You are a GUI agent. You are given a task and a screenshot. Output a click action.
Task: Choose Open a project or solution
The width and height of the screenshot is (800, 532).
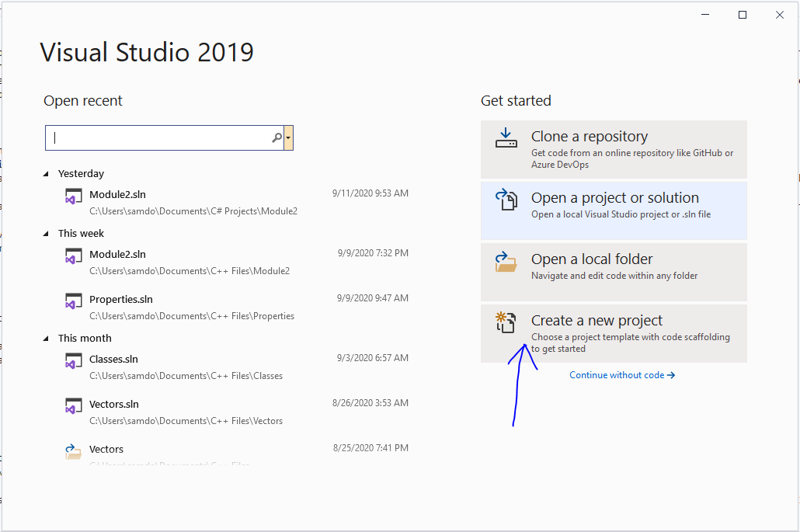coord(614,210)
